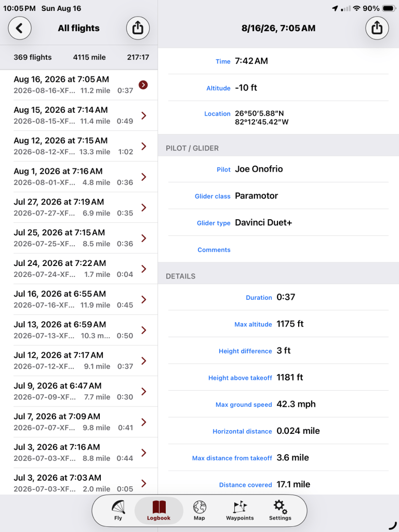The width and height of the screenshot is (399, 532).
Task: Edit the Comments field
Action: pyautogui.click(x=278, y=249)
